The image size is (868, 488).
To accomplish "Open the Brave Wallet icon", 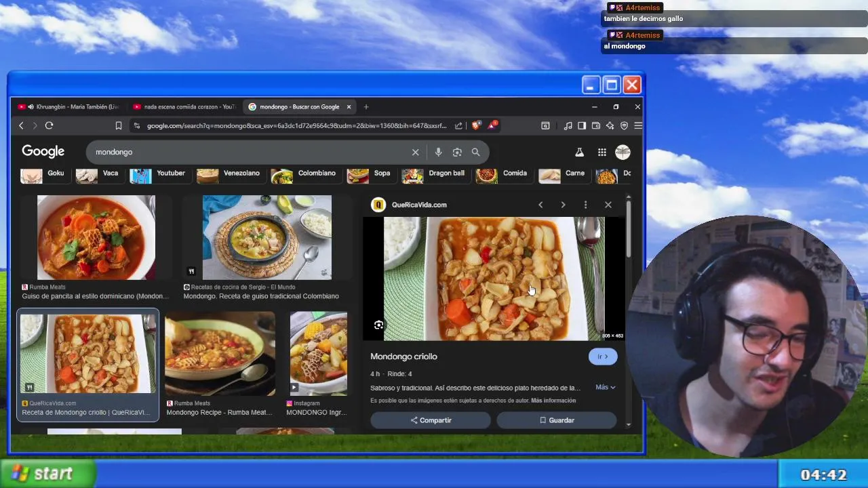I will coord(596,125).
